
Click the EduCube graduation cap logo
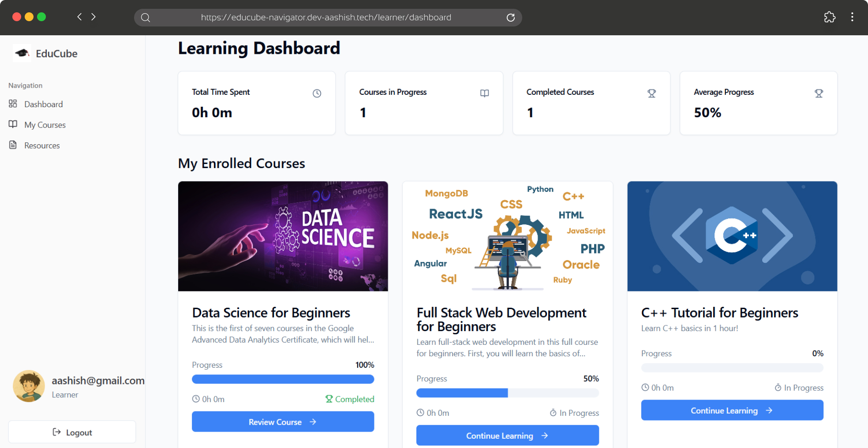22,53
